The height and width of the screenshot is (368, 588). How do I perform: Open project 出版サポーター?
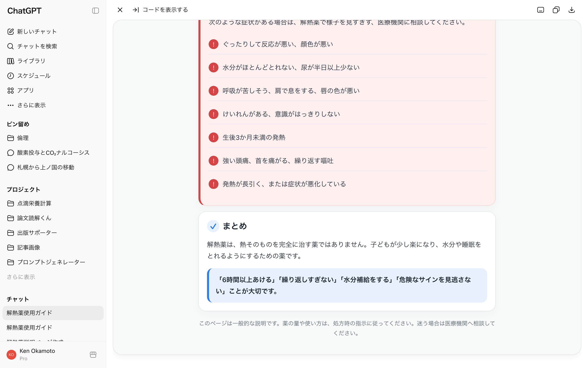[53, 233]
